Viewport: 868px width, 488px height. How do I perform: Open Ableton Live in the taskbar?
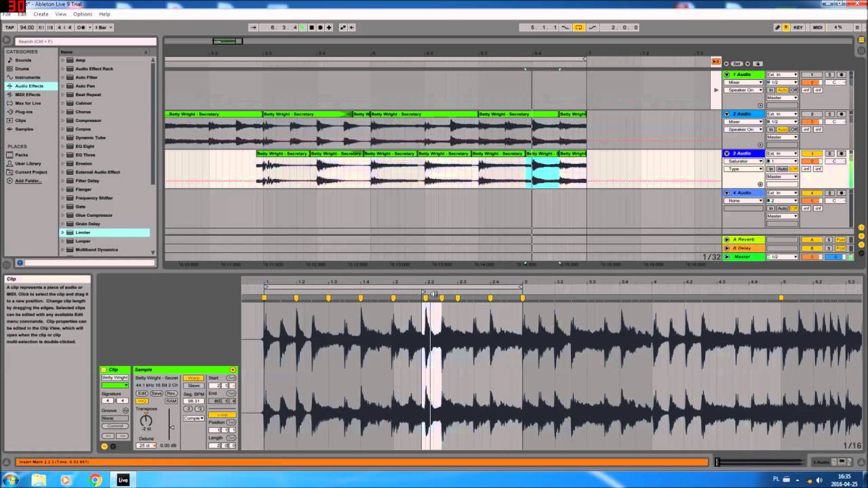coord(123,480)
